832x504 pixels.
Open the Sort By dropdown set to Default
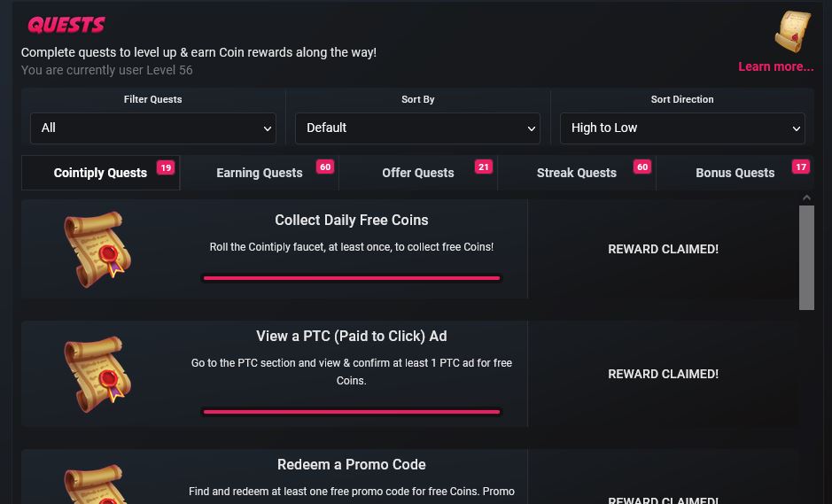tap(417, 128)
